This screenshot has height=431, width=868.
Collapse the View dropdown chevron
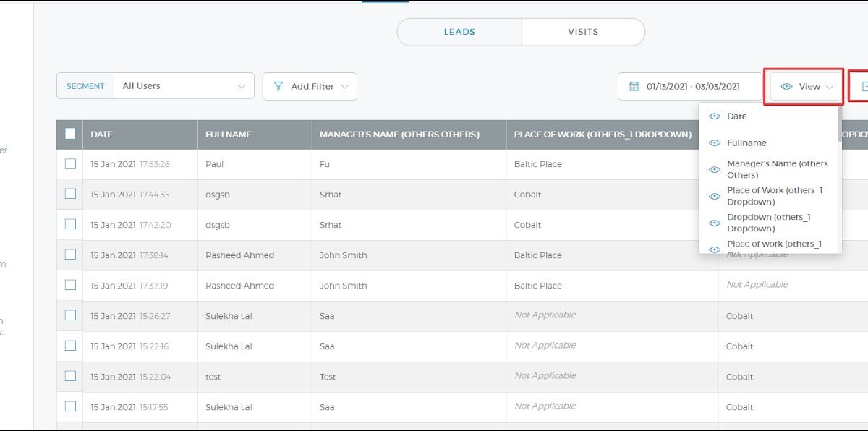pyautogui.click(x=830, y=87)
